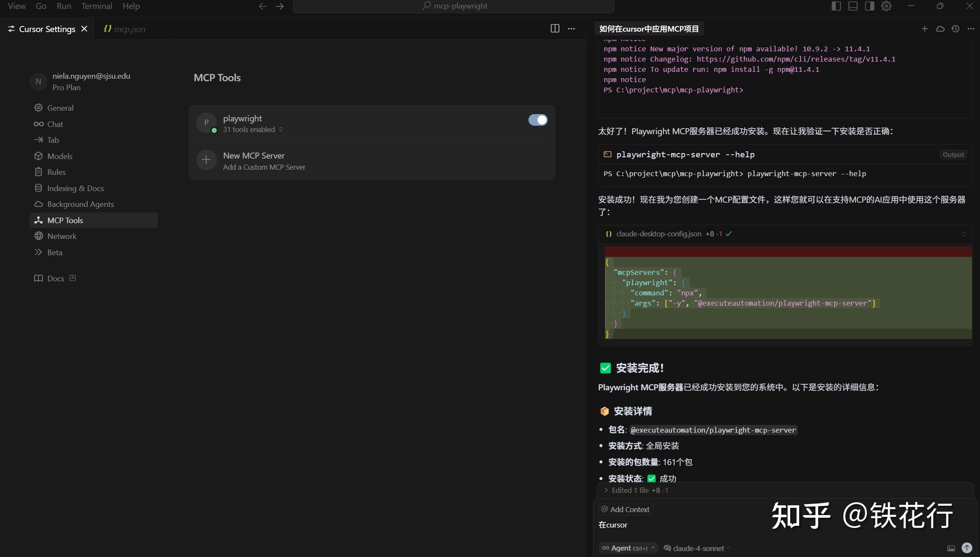Toggle the playwright MCP server switch
The width and height of the screenshot is (980, 557).
point(537,120)
